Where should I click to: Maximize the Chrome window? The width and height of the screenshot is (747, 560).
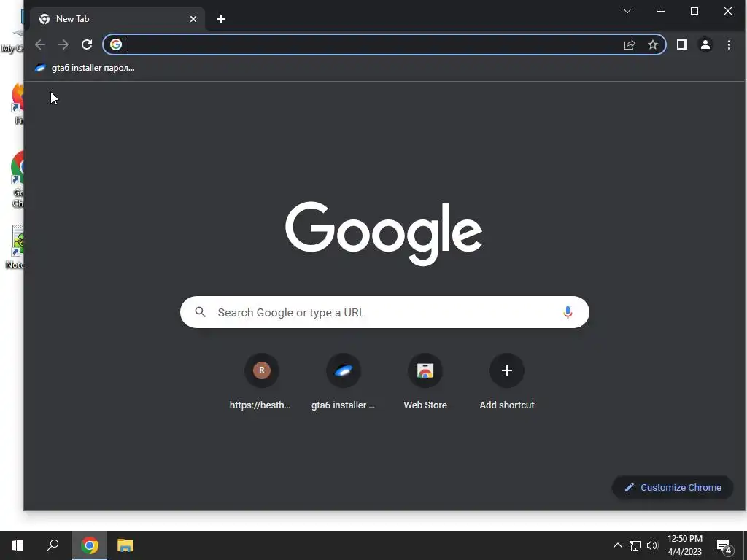694,11
